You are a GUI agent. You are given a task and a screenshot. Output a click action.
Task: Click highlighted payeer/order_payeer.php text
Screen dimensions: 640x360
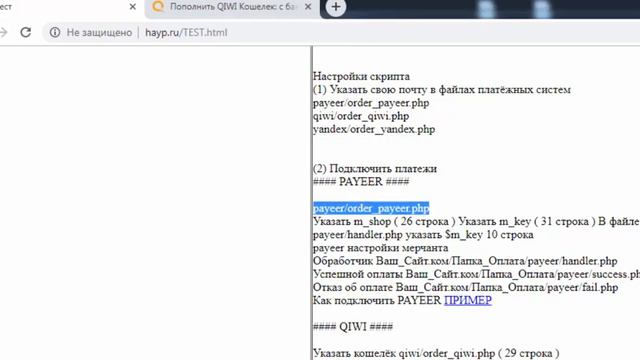coord(371,208)
